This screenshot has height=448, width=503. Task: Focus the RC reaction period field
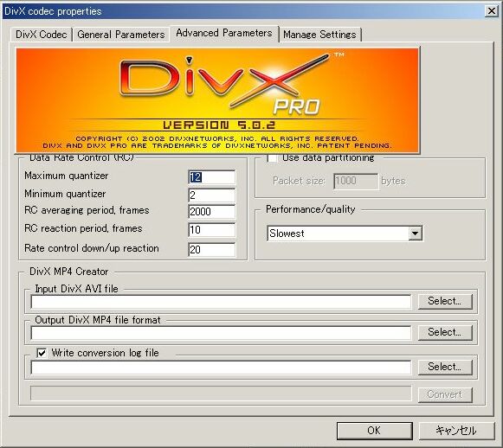(212, 230)
